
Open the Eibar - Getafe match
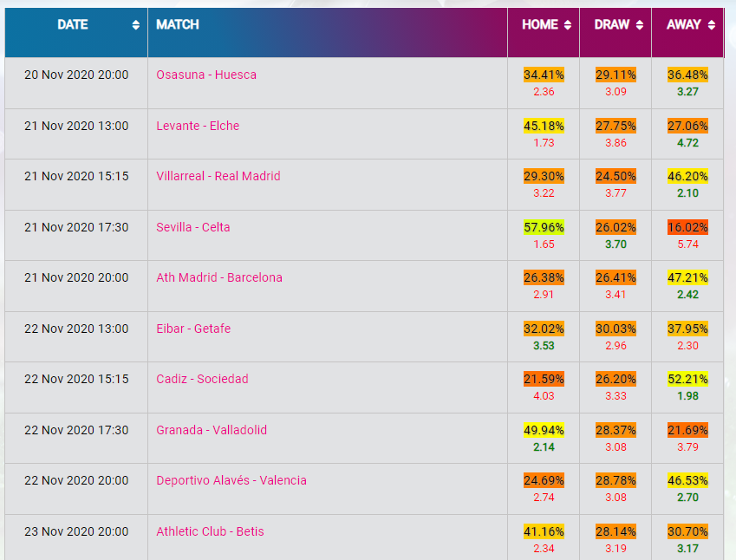tap(193, 329)
